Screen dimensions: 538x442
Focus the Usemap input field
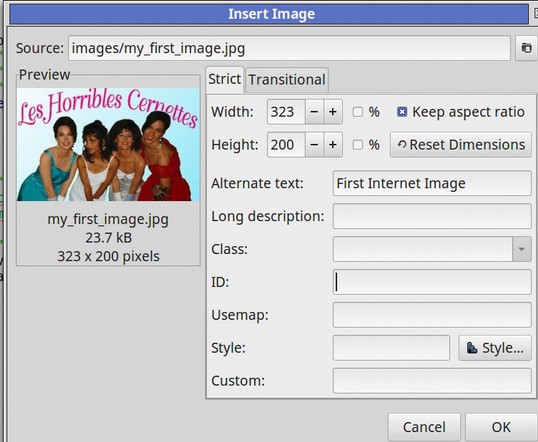pyautogui.click(x=432, y=315)
